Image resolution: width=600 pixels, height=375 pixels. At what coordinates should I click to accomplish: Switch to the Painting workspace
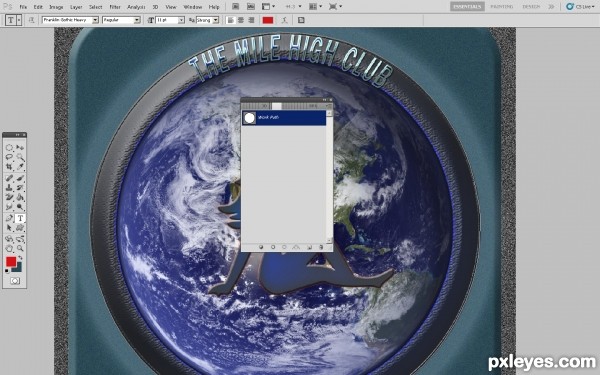tap(502, 7)
